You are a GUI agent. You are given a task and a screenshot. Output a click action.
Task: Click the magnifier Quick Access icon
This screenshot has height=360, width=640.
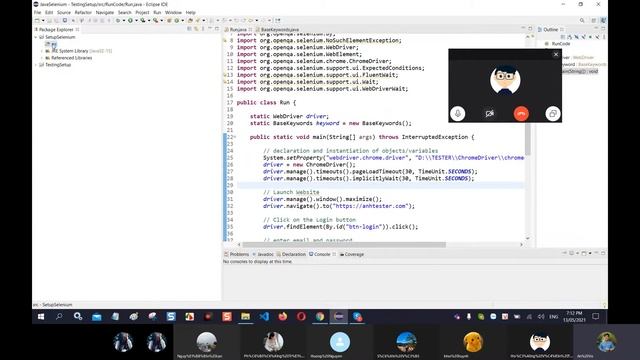(x=582, y=20)
